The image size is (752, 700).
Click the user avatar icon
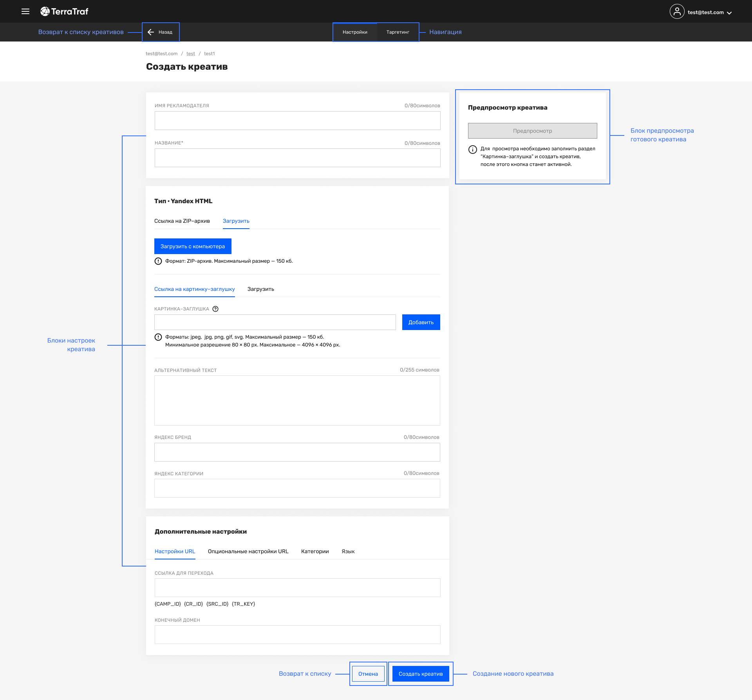(677, 12)
